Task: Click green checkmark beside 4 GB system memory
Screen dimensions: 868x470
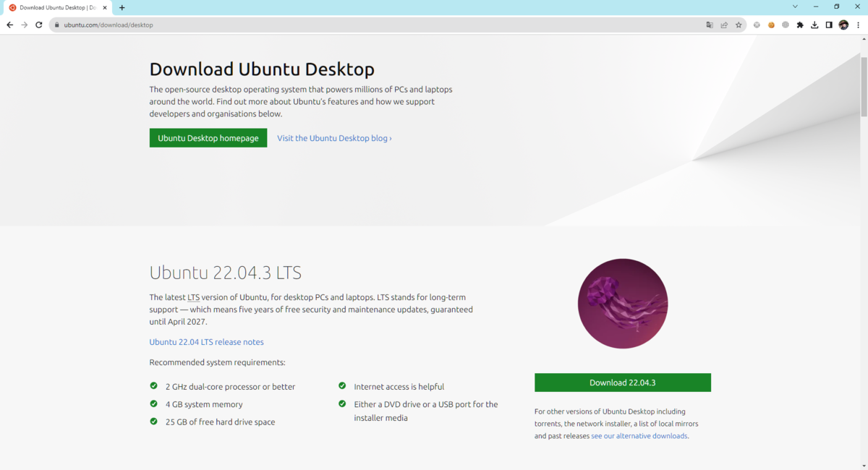Action: click(x=153, y=403)
